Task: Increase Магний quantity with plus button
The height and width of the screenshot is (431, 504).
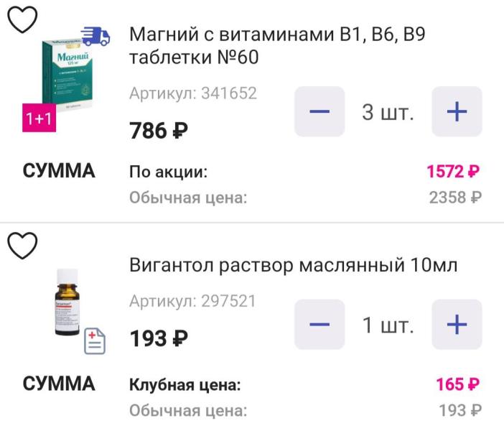Action: (x=457, y=111)
